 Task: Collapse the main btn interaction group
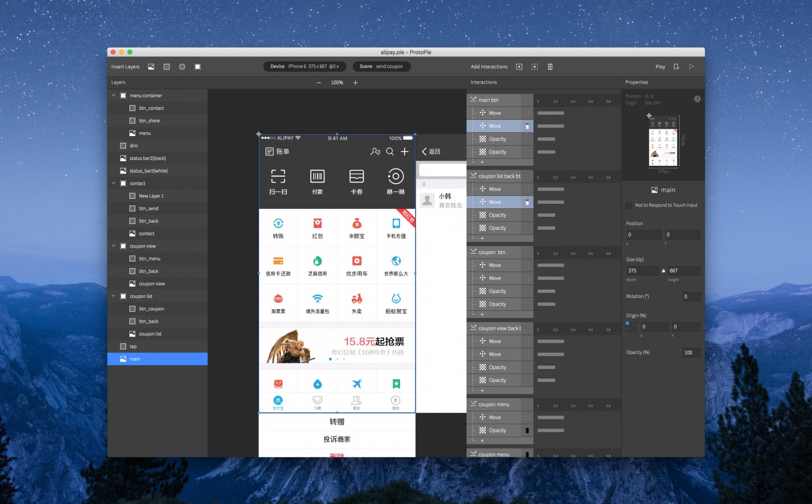coord(475,100)
